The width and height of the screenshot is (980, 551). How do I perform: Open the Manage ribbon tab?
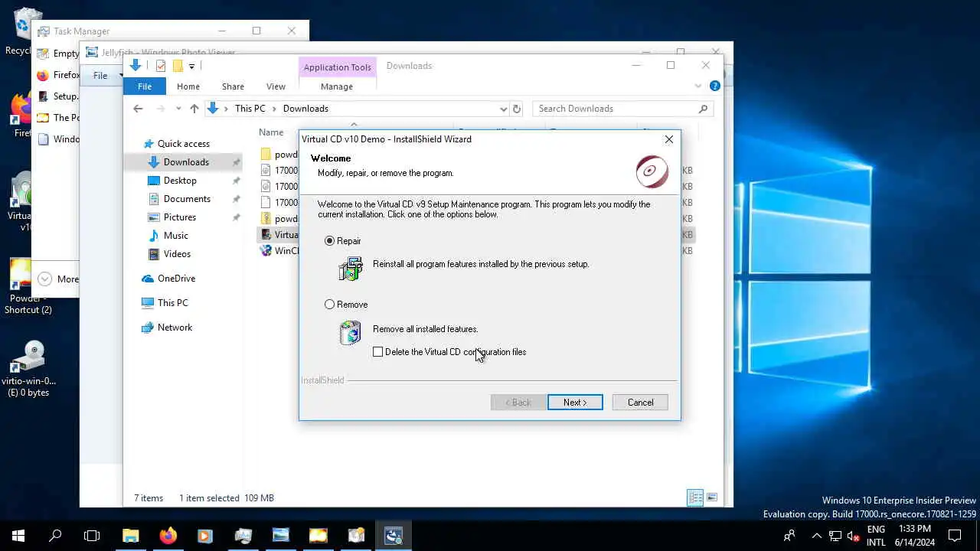click(337, 86)
